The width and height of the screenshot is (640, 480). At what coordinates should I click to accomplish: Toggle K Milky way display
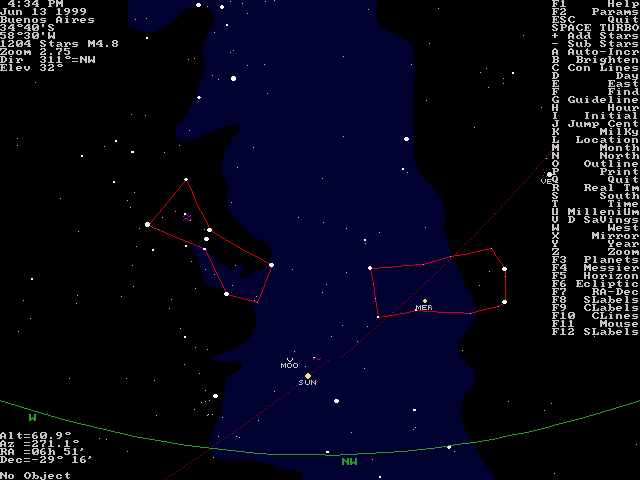pyautogui.click(x=596, y=132)
